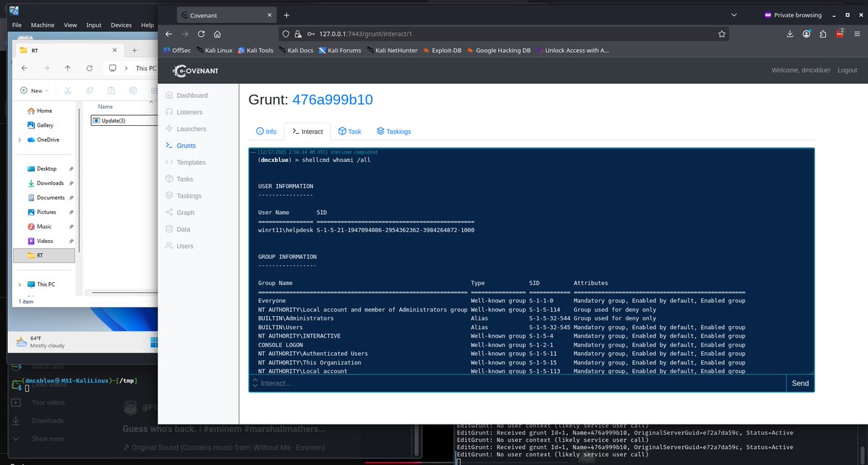Click the Covenant logo in header
Screen dimensions: 868x465
pyautogui.click(x=195, y=70)
